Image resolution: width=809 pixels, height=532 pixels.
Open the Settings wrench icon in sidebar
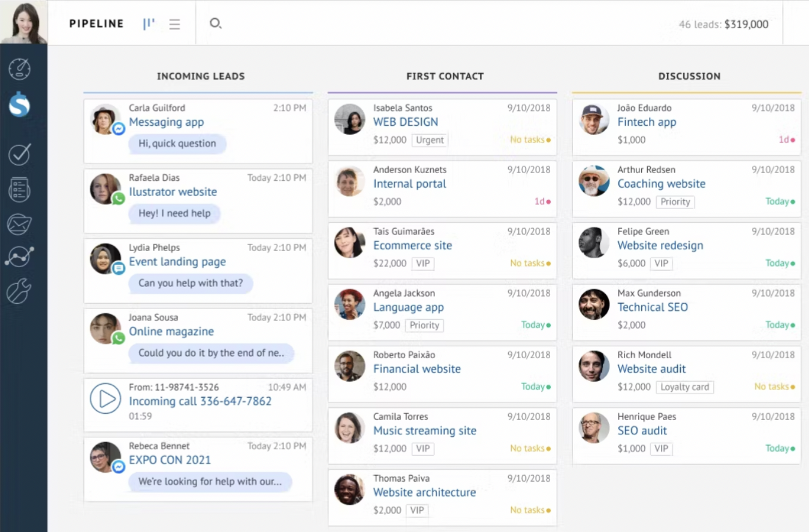coord(19,292)
